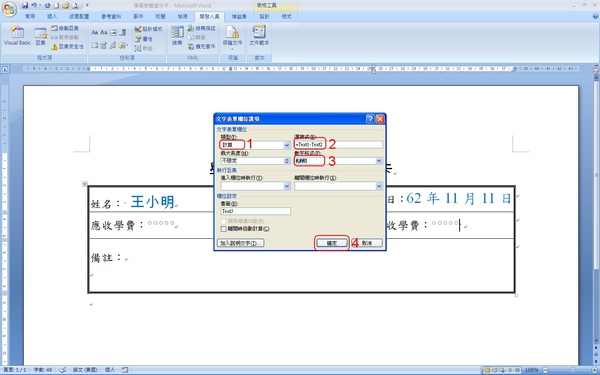Image resolution: width=600 pixels, height=375 pixels.
Task: Insert plain text content control (second Aa)
Action: pyautogui.click(x=103, y=33)
